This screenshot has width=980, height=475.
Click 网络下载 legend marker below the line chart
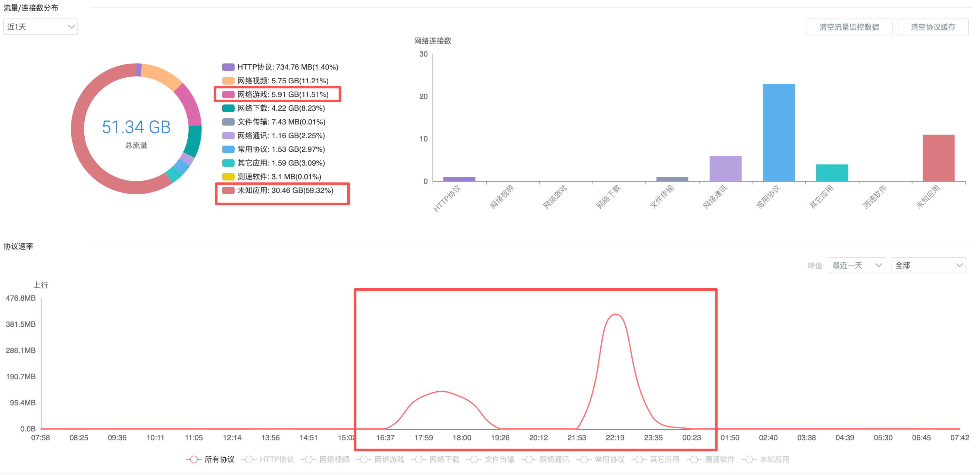tap(419, 459)
